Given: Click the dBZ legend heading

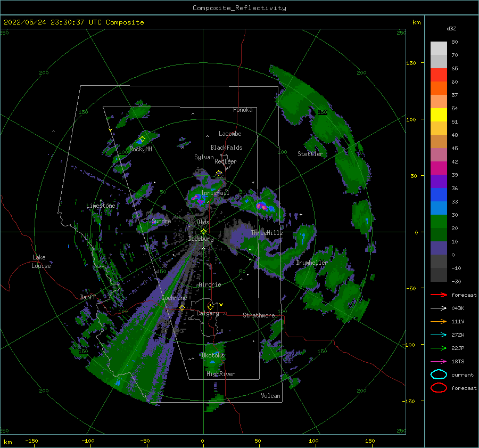Looking at the screenshot, I should [x=451, y=28].
